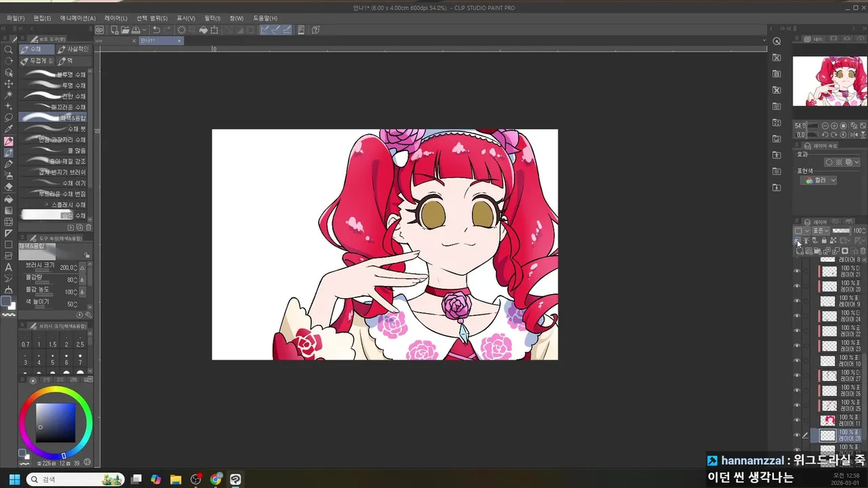The width and height of the screenshot is (868, 488).
Task: Open the 애니메이션(A) menu
Action: coord(77,18)
